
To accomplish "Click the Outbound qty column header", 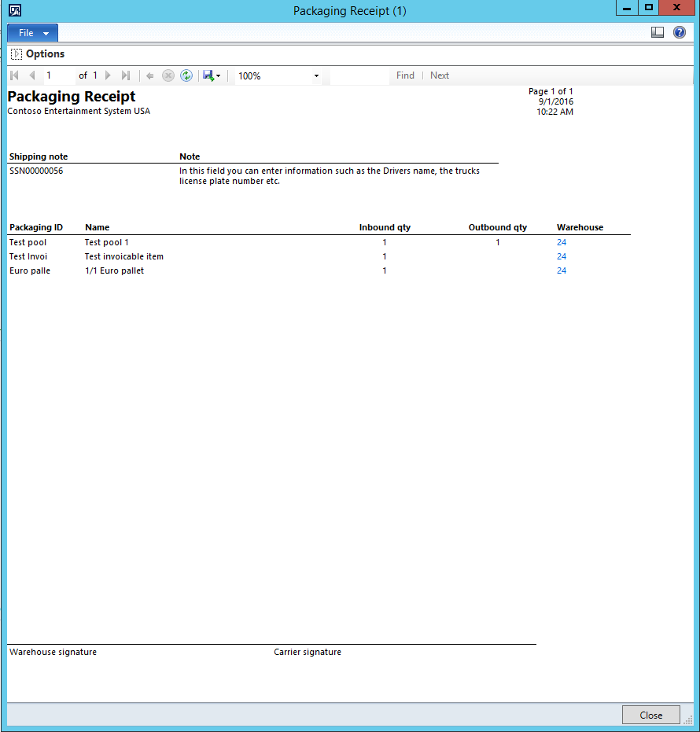I will click(498, 227).
